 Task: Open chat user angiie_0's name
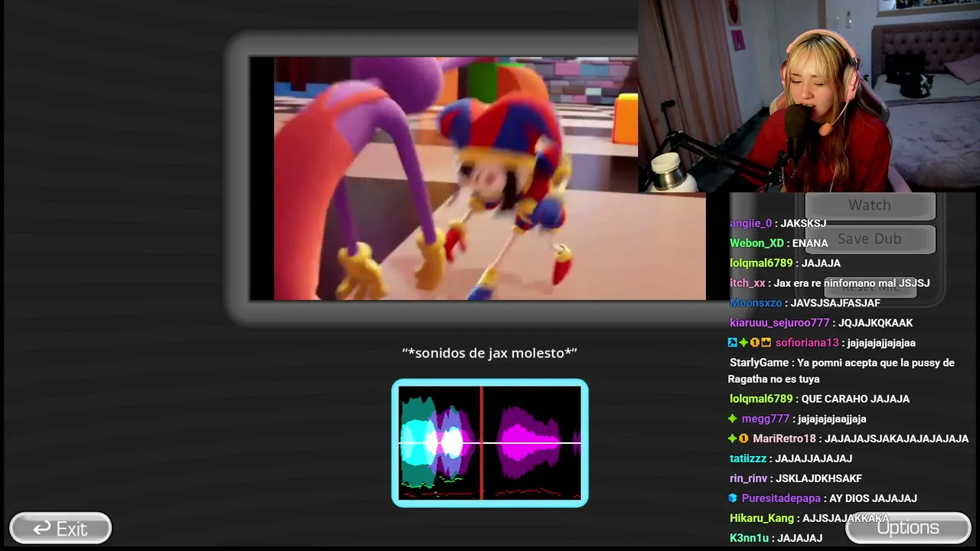[751, 223]
